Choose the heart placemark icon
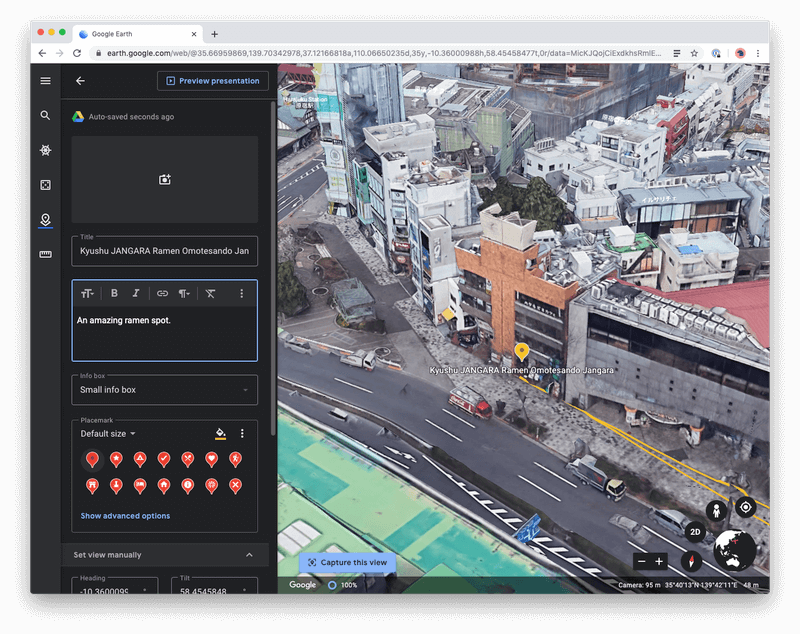This screenshot has height=634, width=800. click(x=212, y=459)
